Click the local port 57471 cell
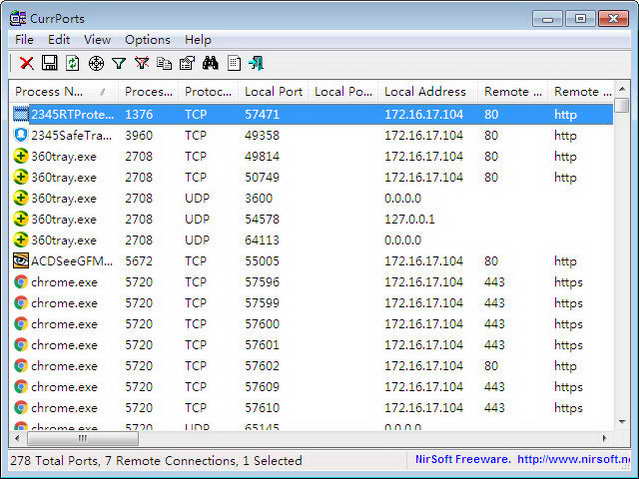Screen dimensions: 639x479 tap(262, 115)
